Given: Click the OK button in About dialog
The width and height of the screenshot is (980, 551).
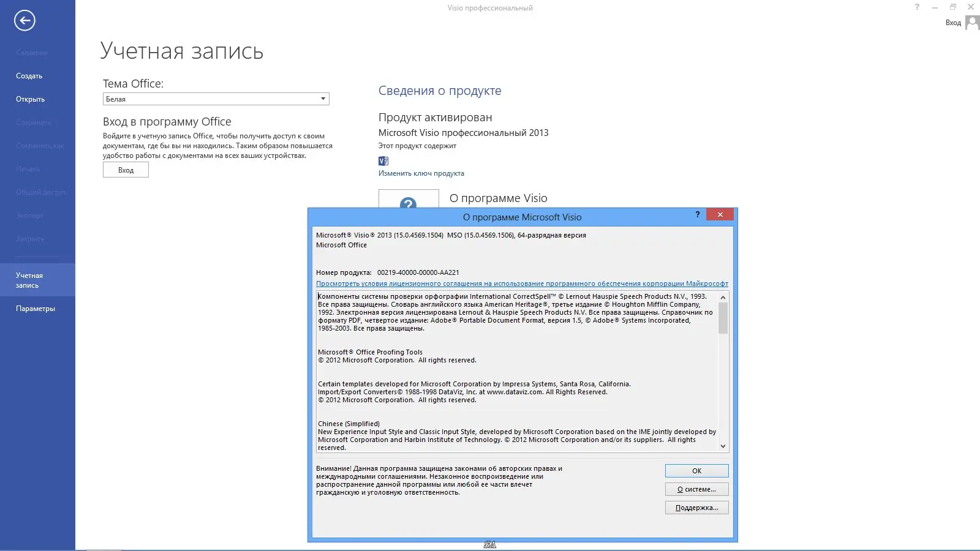Looking at the screenshot, I should point(697,471).
